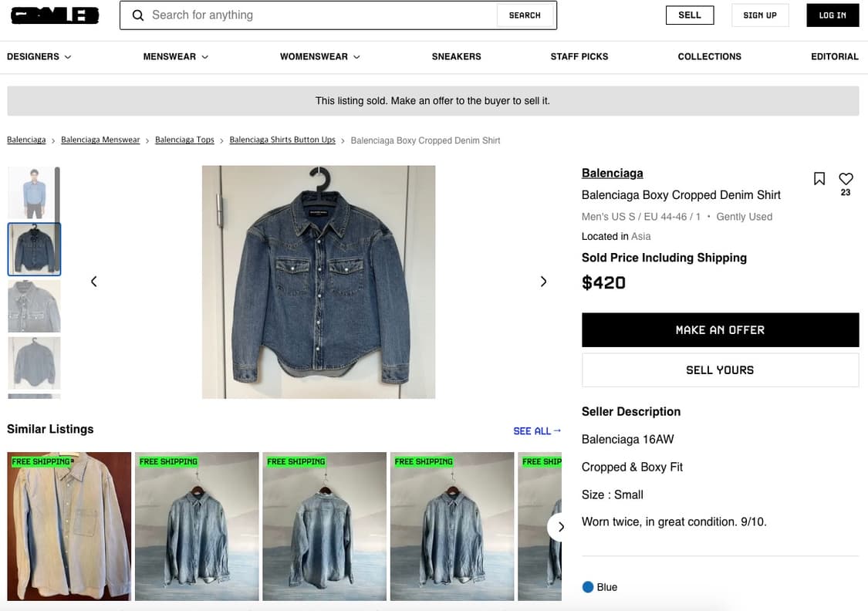Open the Balenciaga Shirts Button Ups breadcrumb
Screen dimensions: 868x611
click(x=282, y=140)
